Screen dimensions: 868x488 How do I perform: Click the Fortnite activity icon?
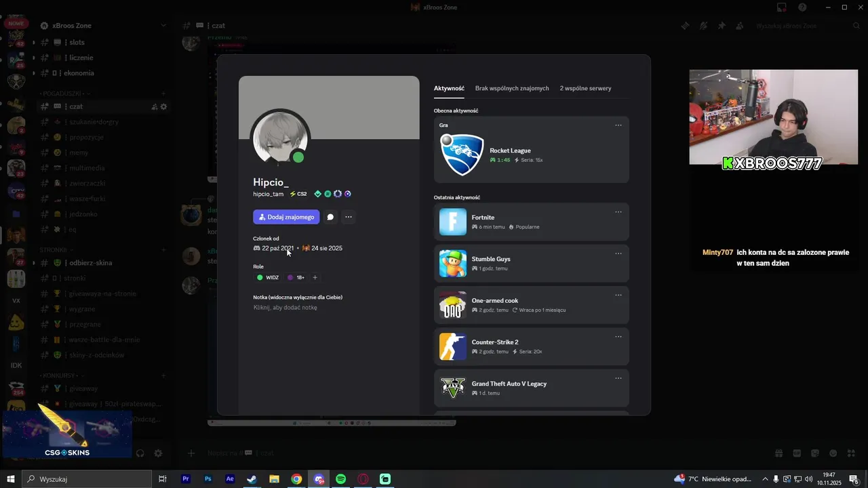(453, 222)
